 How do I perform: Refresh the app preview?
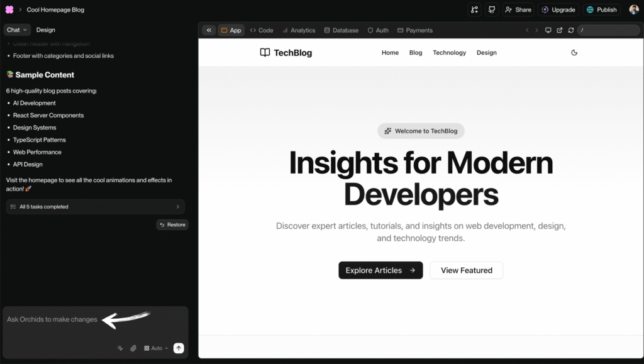click(570, 30)
